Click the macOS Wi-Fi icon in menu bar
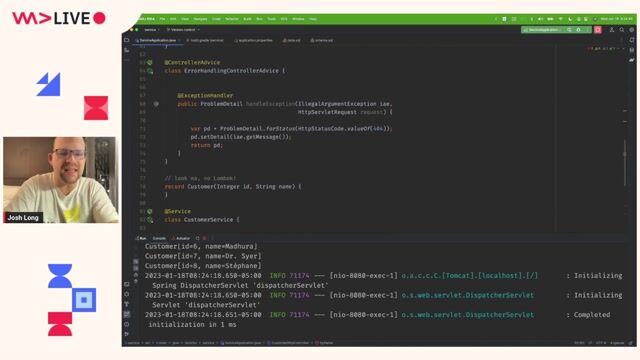Image resolution: width=640 pixels, height=360 pixels. click(560, 19)
